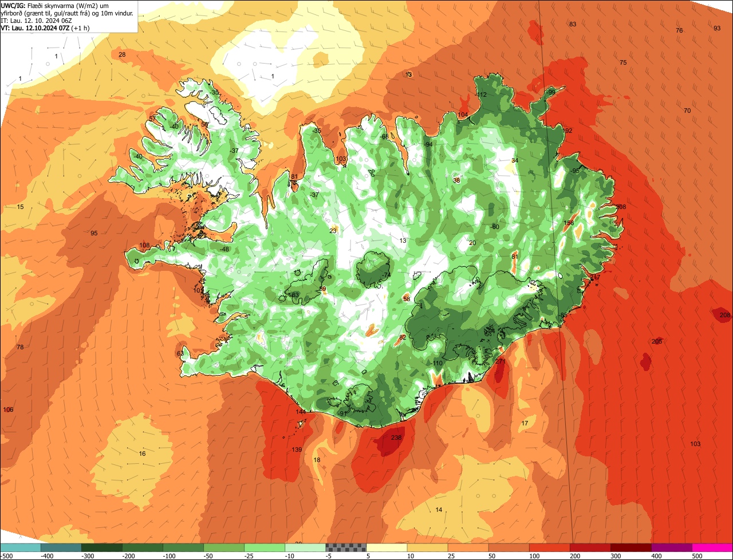Click the 16 value in the southwest sea
Viewport: 733px width, 560px height.
coord(142,454)
